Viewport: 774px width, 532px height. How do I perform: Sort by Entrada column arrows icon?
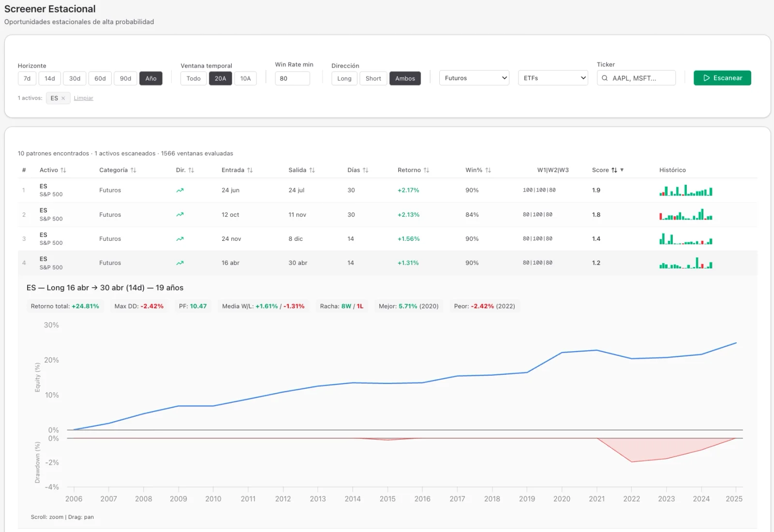pyautogui.click(x=250, y=170)
